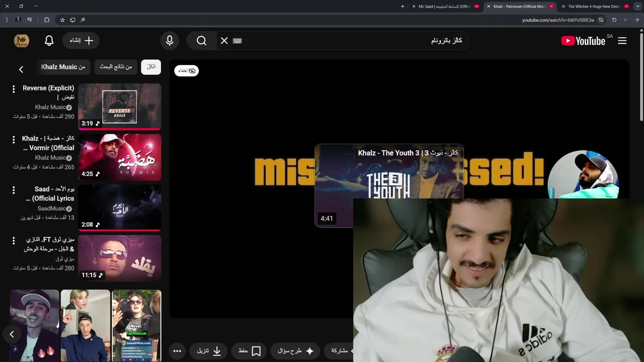Click the إنشاء create button
Image resolution: width=644 pixels, height=362 pixels.
81,41
